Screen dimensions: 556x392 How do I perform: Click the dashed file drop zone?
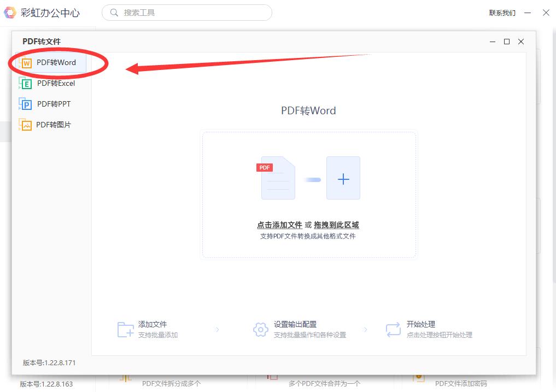(309, 194)
